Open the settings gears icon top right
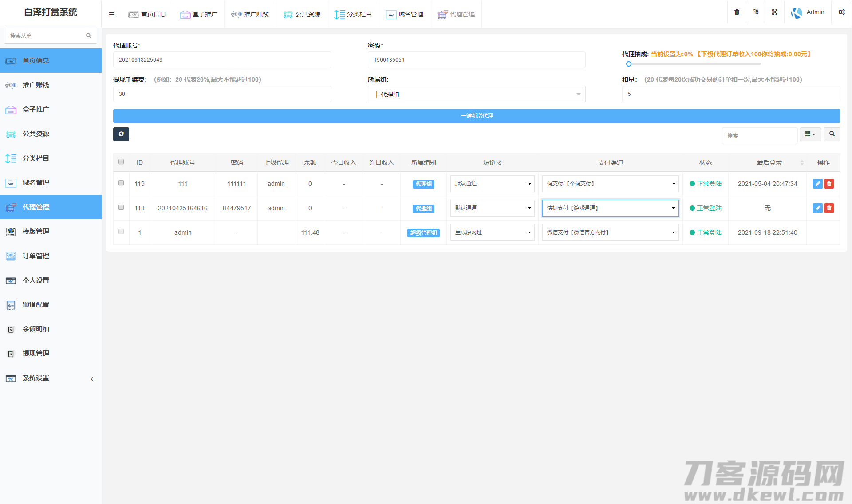 point(841,12)
